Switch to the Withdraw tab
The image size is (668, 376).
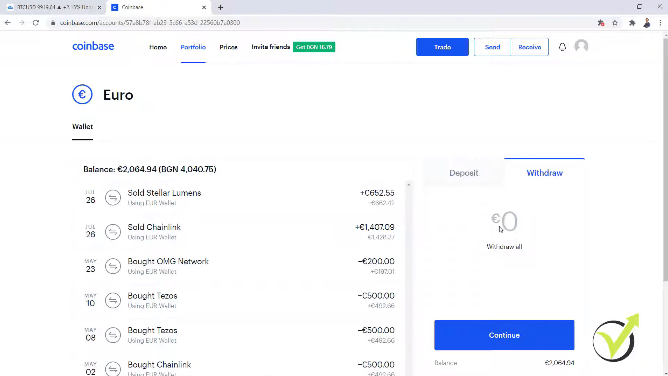pos(544,173)
